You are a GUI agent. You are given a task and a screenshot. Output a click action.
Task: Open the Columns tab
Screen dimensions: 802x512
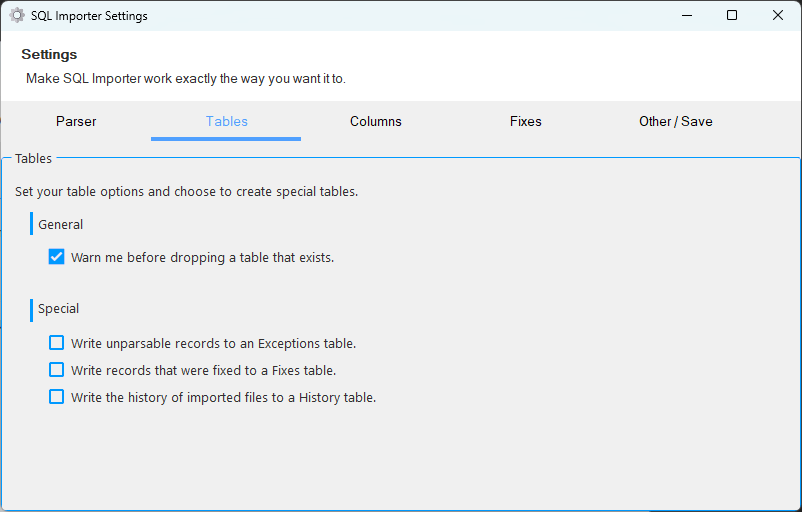coord(376,121)
